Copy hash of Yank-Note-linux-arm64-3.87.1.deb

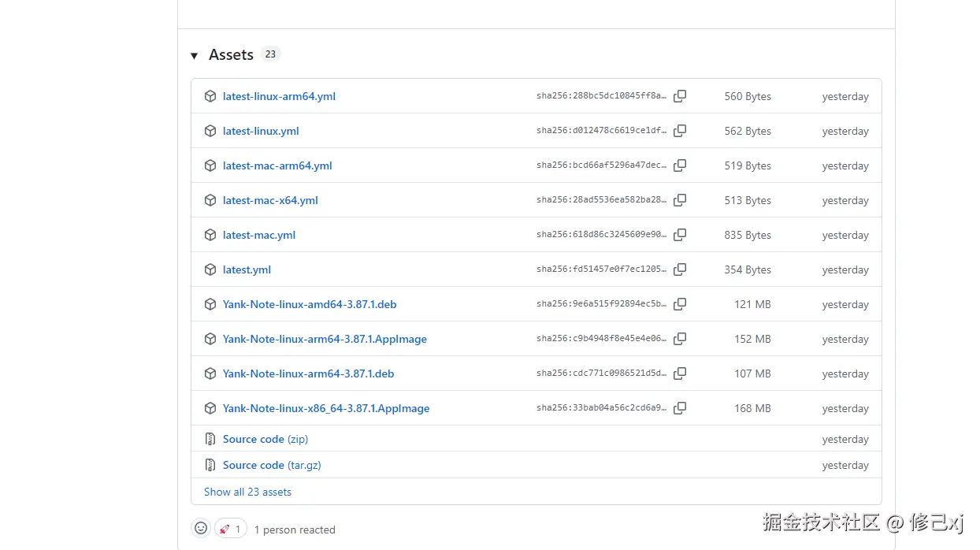click(680, 373)
